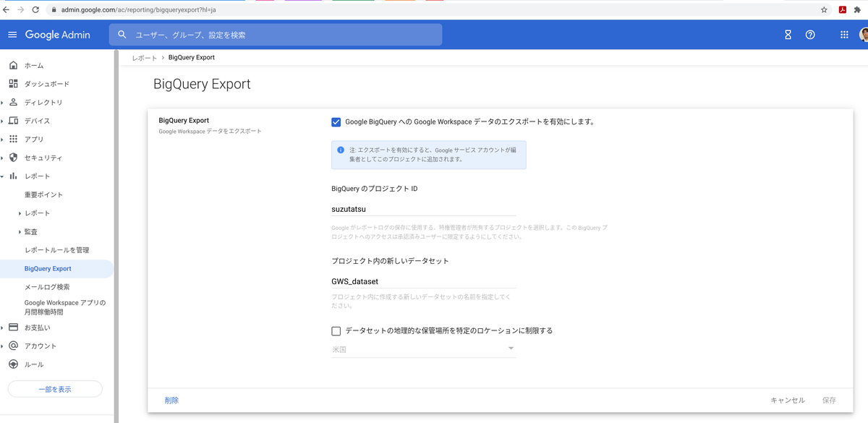Go forward in the browser
Image resolution: width=868 pixels, height=423 pixels.
pos(21,9)
